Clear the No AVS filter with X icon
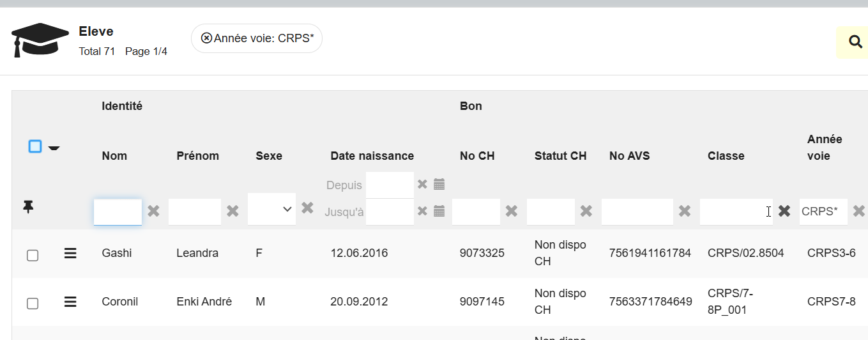The height and width of the screenshot is (340, 868). pos(685,211)
